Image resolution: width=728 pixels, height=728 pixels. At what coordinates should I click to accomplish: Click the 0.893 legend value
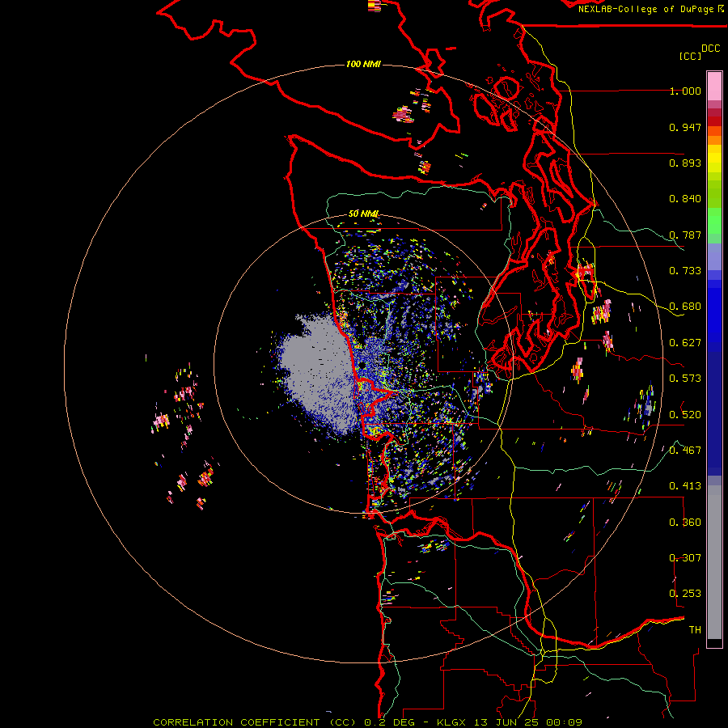pos(685,163)
